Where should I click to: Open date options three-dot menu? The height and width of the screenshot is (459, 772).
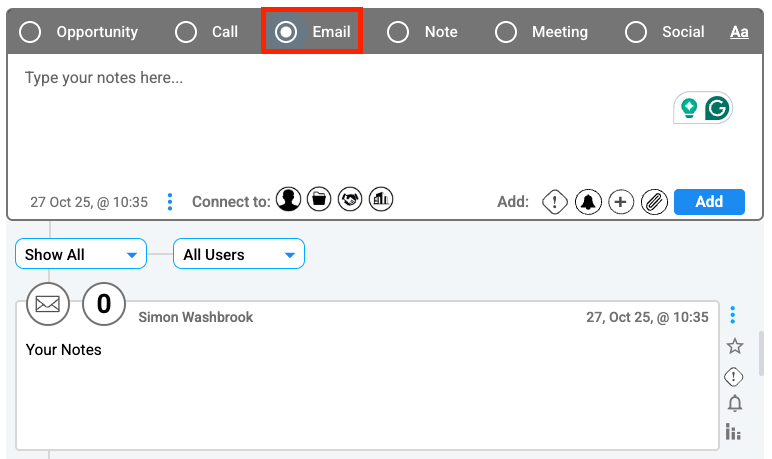[170, 202]
